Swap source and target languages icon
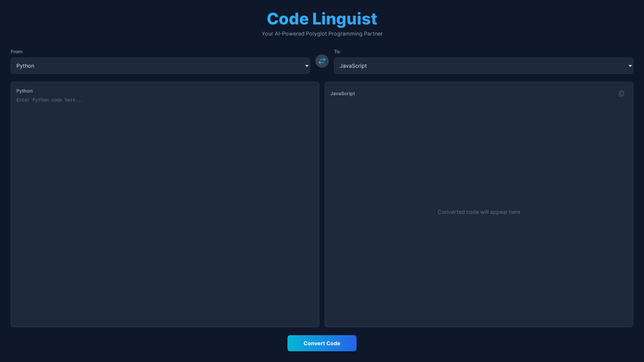Viewport: 644px width, 362px height. [x=322, y=61]
